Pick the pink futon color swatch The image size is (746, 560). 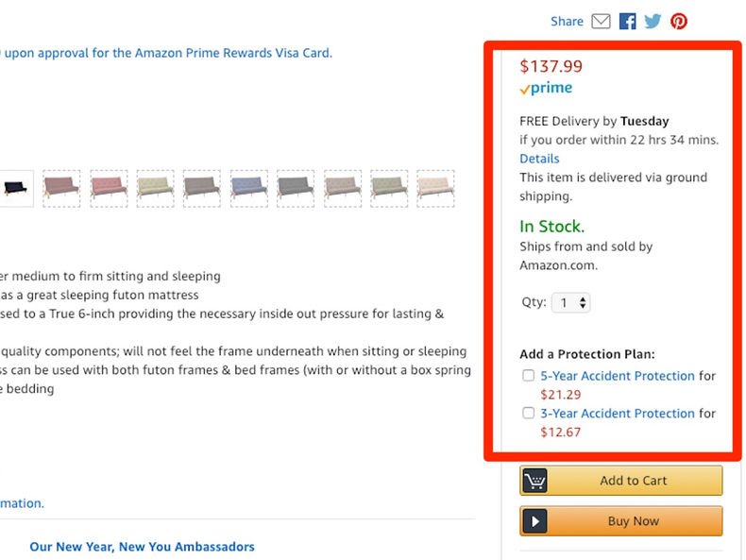(x=109, y=188)
